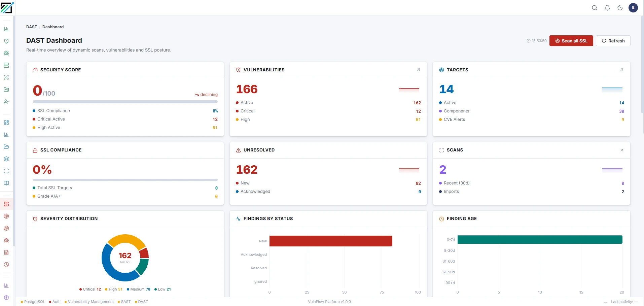Open the blue stacked layers sidebar icon
Screen dimensions: 644x306
(x=6, y=159)
